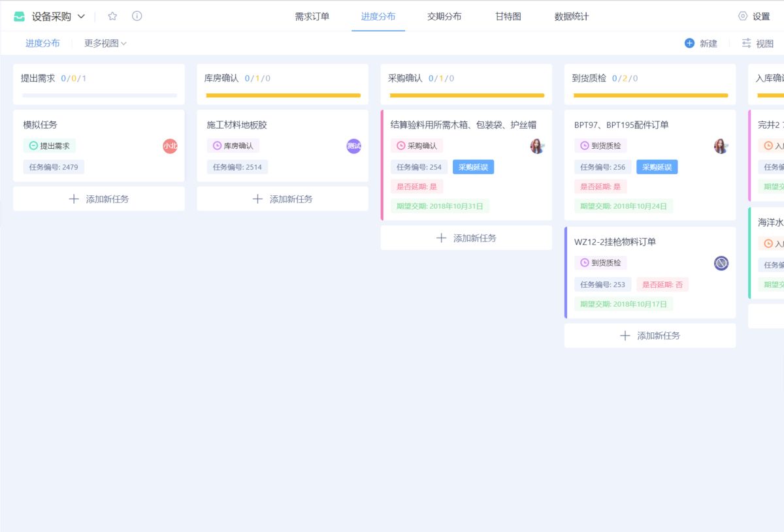Click 是否延期: 是 tag on task 254
Screen dimensions: 784x532
click(x=417, y=187)
